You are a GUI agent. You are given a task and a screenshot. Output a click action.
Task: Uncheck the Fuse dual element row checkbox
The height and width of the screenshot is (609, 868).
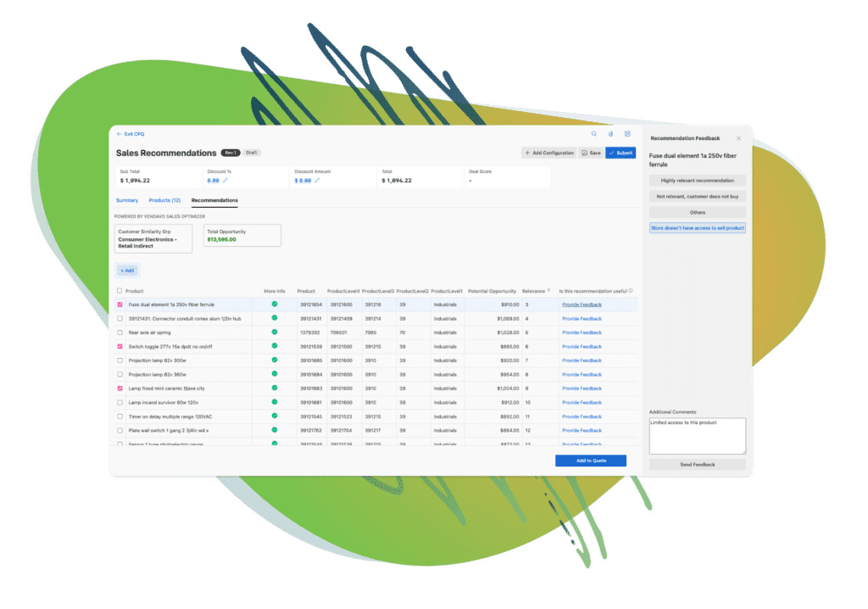120,304
